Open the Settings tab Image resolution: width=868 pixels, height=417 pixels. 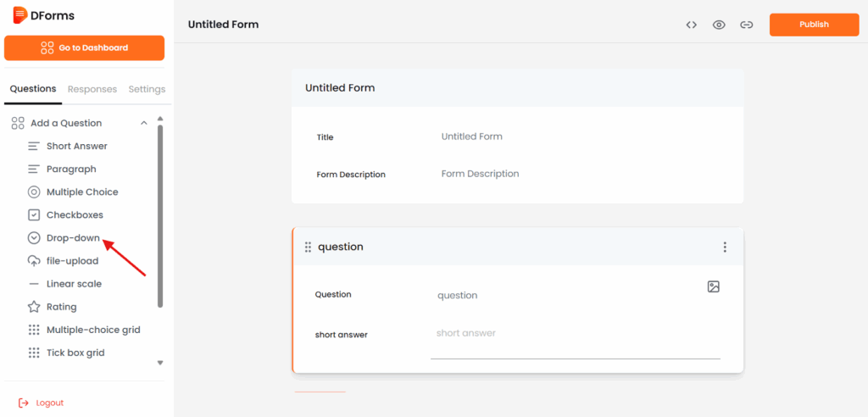147,89
